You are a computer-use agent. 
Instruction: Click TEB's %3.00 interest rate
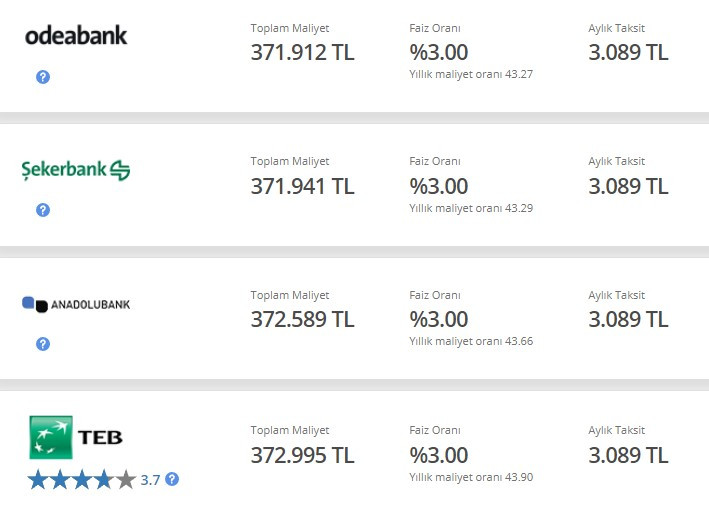point(439,455)
